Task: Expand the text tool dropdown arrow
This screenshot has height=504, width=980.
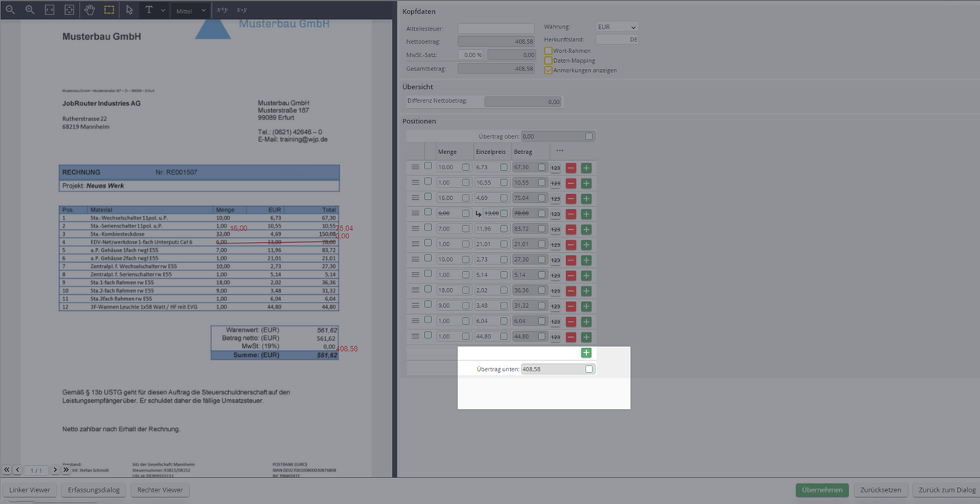Action: point(162,11)
